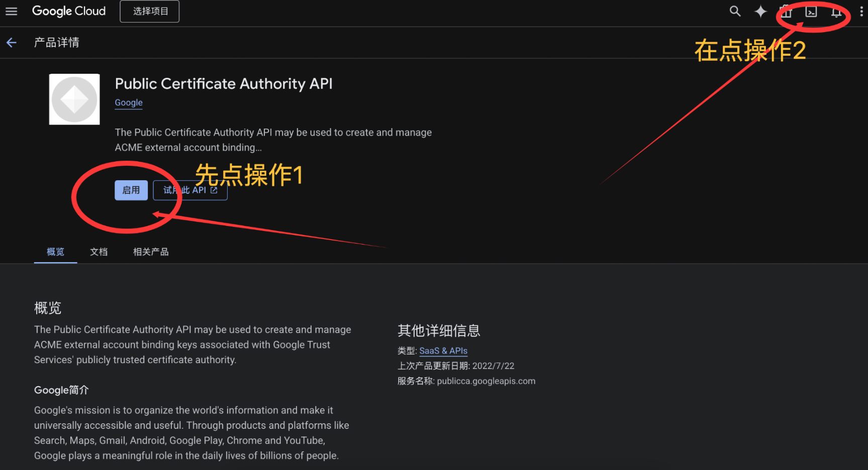Open the search magnifier icon
The width and height of the screenshot is (868, 470).
tap(735, 11)
